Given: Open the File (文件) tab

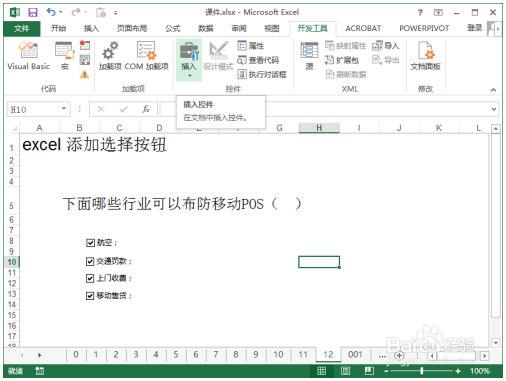Looking at the screenshot, I should (22, 28).
